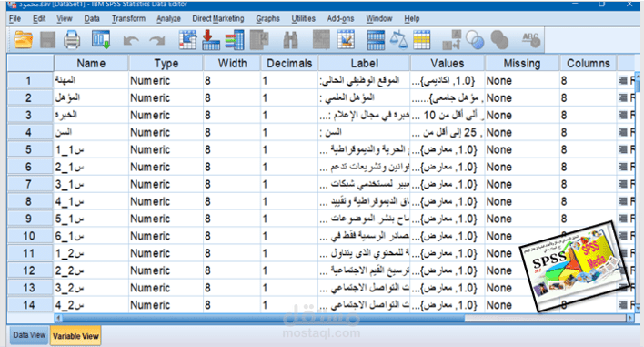Open the Transform menu

pos(128,18)
